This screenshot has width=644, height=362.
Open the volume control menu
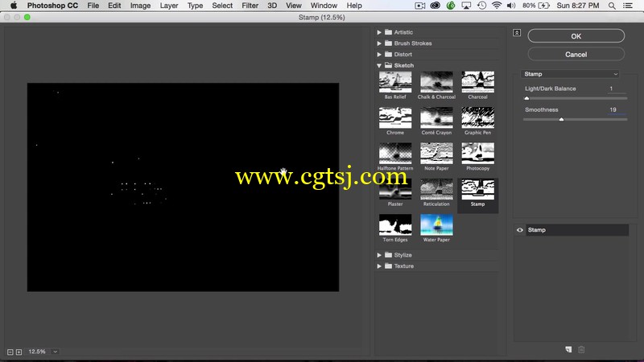[x=511, y=6]
